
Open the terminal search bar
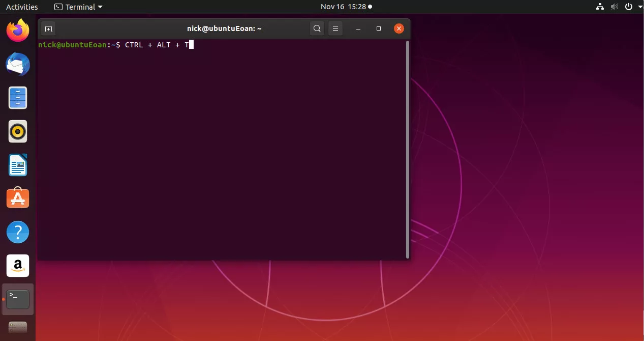coord(317,29)
